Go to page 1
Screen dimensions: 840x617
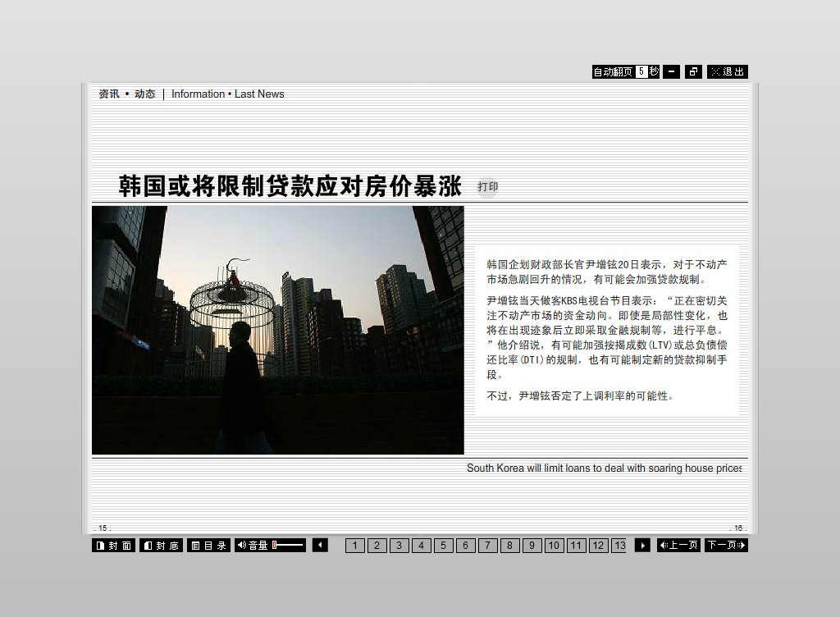[x=354, y=546]
